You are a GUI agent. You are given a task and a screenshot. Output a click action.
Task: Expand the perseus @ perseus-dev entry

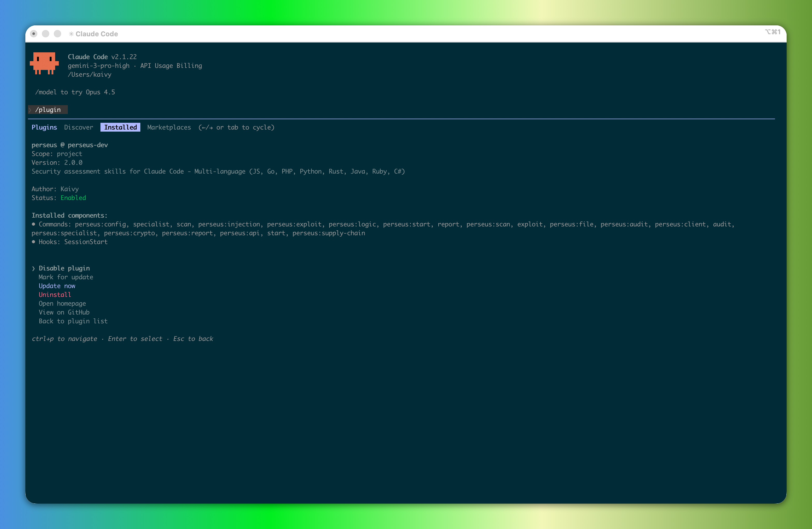(70, 145)
